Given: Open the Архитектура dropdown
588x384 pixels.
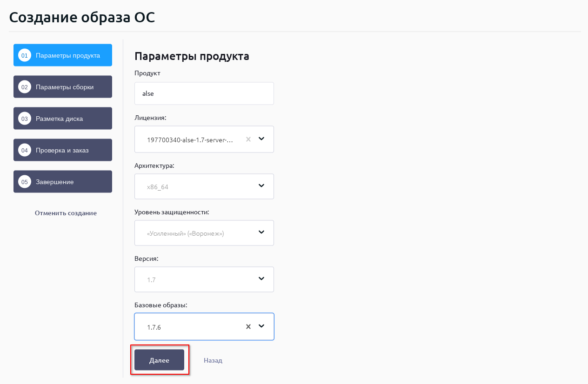Looking at the screenshot, I should coord(204,186).
